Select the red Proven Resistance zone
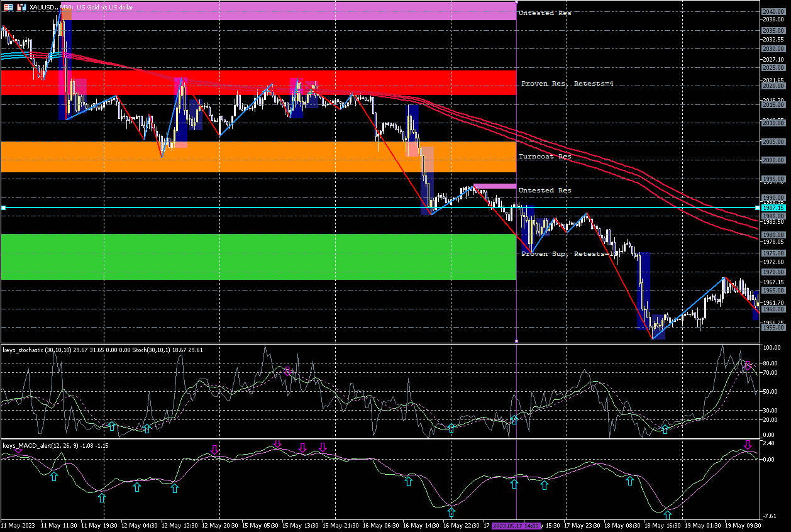The height and width of the screenshot is (532, 791). [258, 82]
